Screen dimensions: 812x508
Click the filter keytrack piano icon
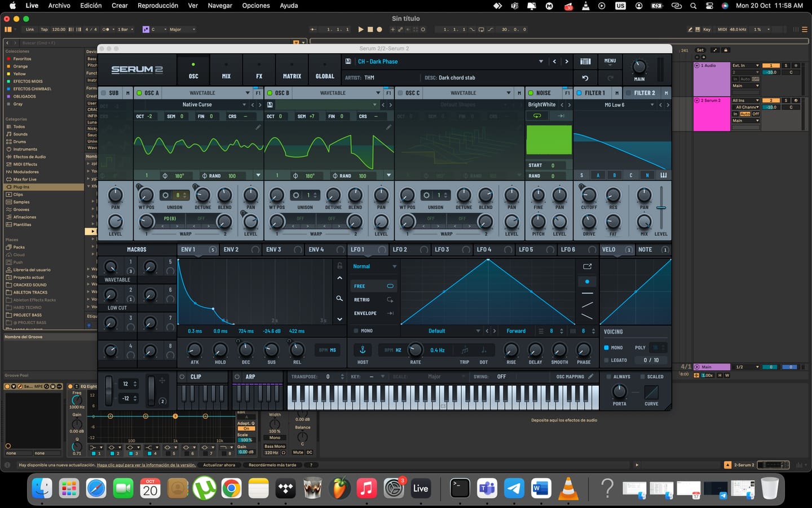pos(663,176)
